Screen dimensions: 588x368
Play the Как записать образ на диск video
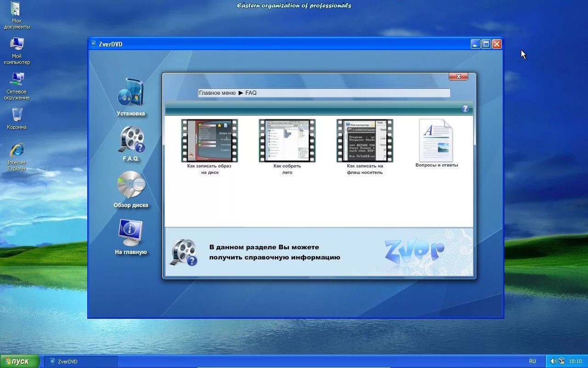(x=209, y=140)
